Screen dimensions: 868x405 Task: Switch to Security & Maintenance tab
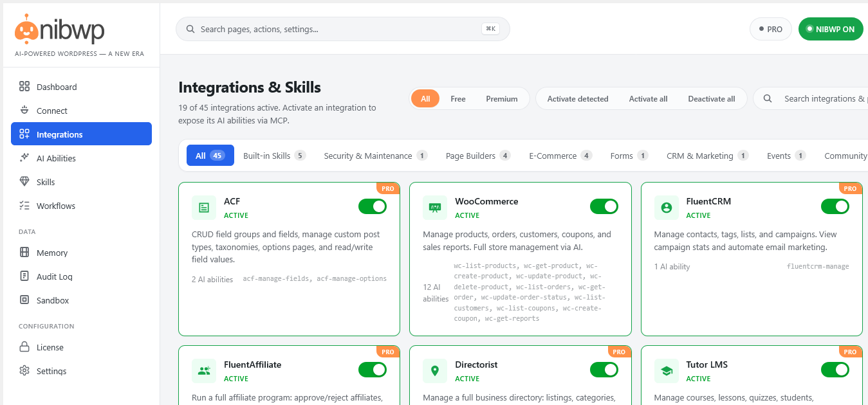376,156
